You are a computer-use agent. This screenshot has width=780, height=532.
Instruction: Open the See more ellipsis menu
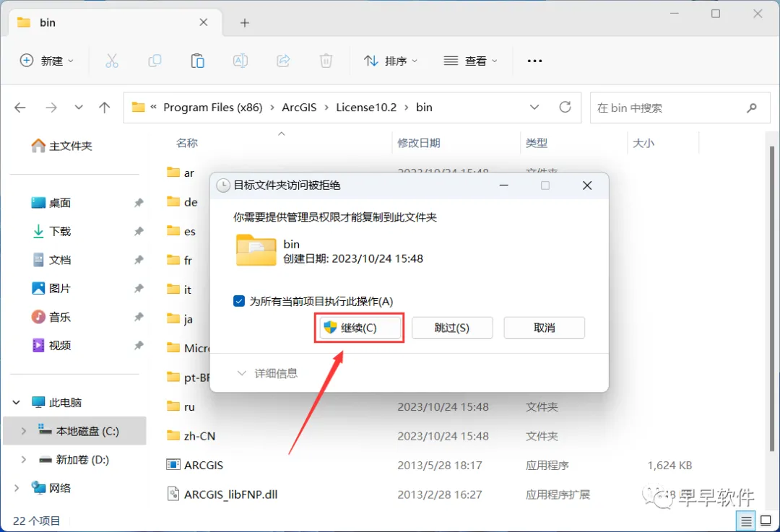[x=534, y=61]
